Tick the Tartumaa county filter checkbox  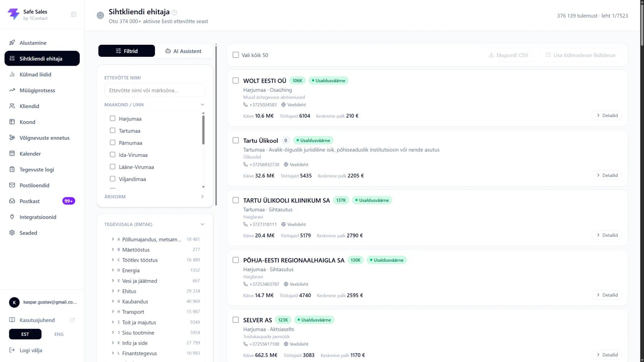click(113, 131)
